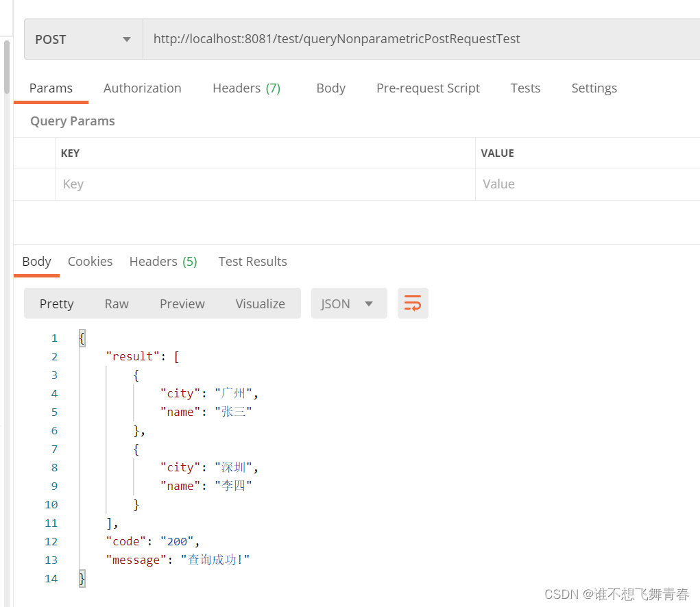Open the Test Results tab

point(253,261)
